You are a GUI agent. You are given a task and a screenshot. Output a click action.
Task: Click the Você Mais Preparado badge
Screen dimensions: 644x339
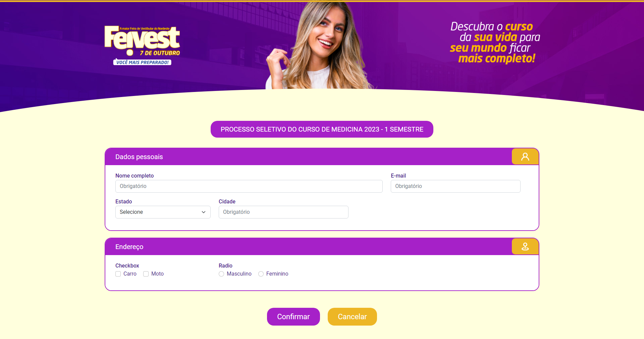pyautogui.click(x=142, y=62)
